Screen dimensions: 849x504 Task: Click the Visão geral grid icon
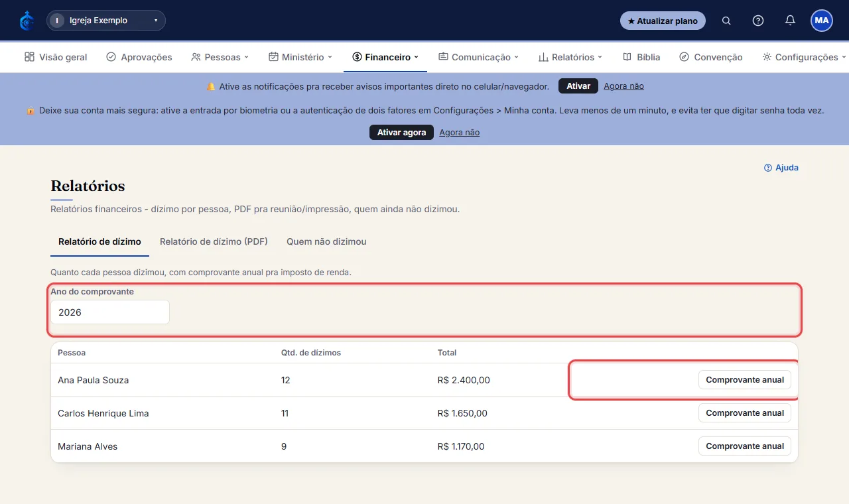click(x=29, y=57)
